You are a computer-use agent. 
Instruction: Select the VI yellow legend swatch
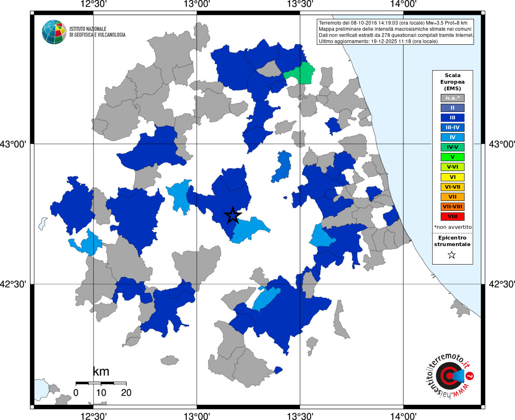452,177
